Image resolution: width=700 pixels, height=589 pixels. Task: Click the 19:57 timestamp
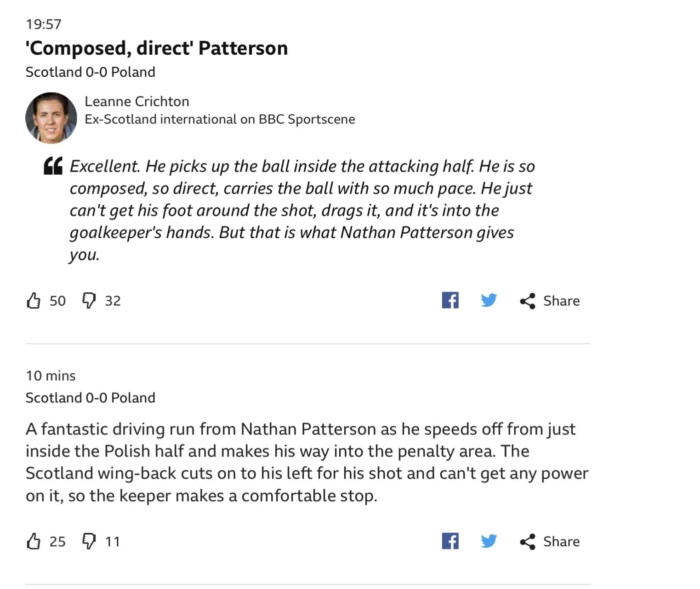click(x=44, y=24)
